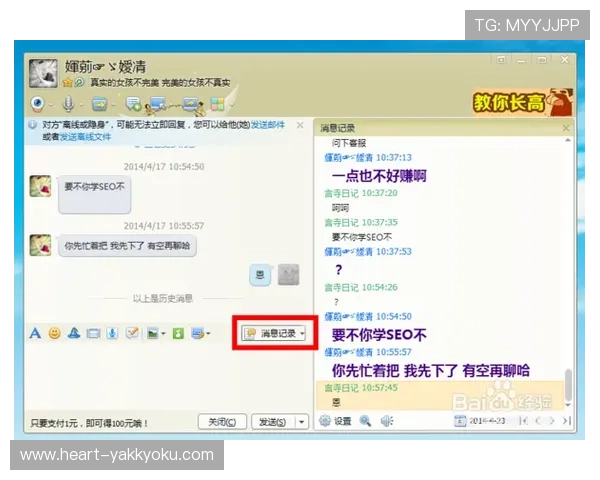This screenshot has height=480, width=600.
Task: Open video call dropdown arrow
Action: point(50,104)
